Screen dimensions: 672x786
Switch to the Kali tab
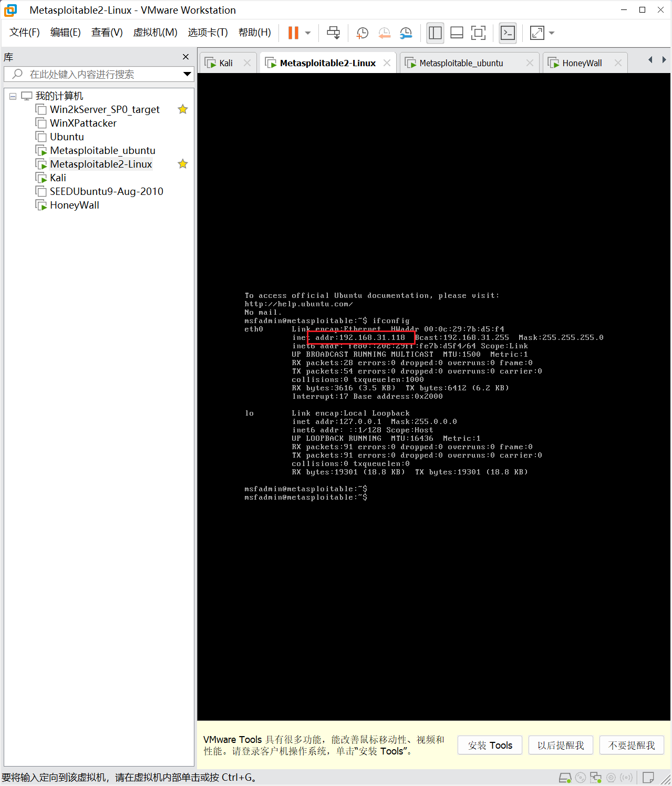[226, 63]
